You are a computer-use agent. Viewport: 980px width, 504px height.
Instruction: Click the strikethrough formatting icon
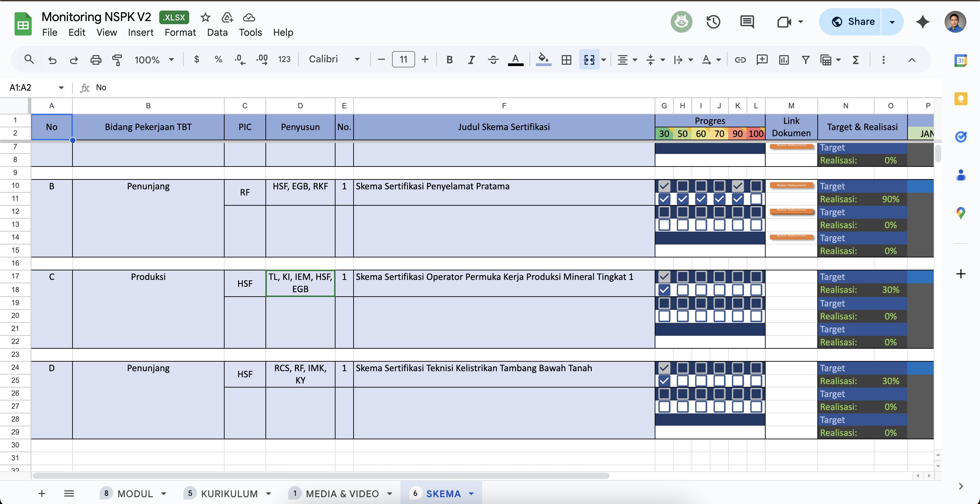493,60
